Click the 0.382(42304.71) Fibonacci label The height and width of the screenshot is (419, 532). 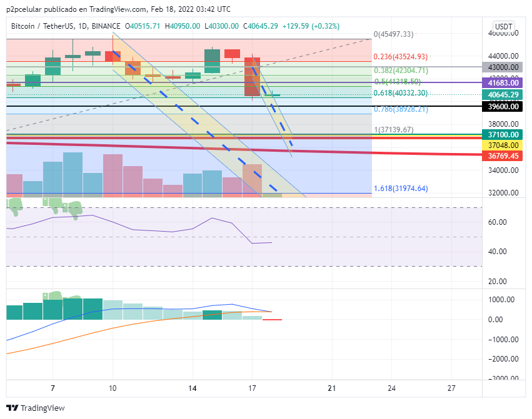pos(401,71)
